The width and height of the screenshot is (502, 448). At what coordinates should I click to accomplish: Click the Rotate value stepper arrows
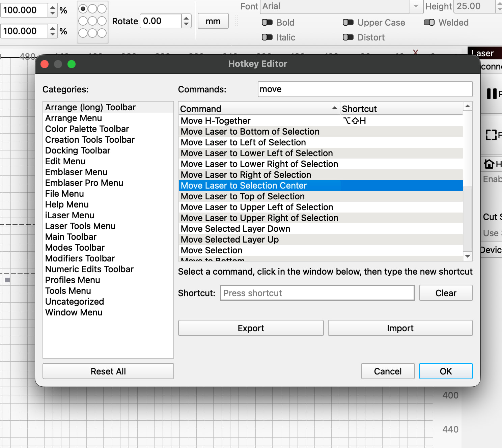[x=186, y=21]
